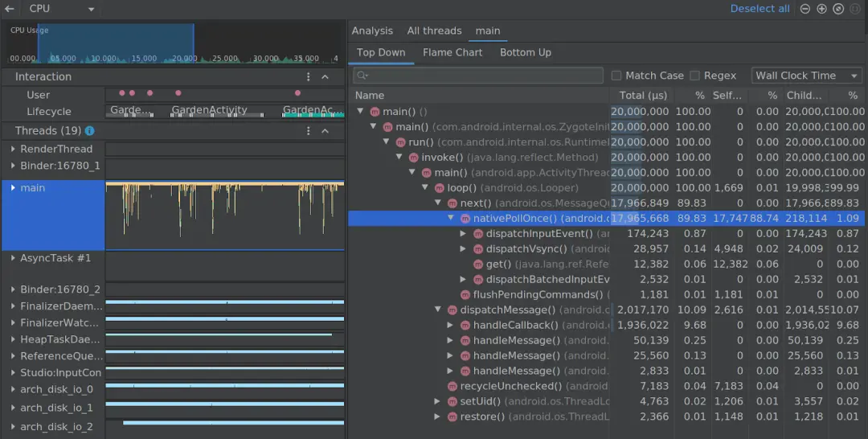868x439 pixels.
Task: Switch to the Flame Chart tab
Action: click(452, 52)
